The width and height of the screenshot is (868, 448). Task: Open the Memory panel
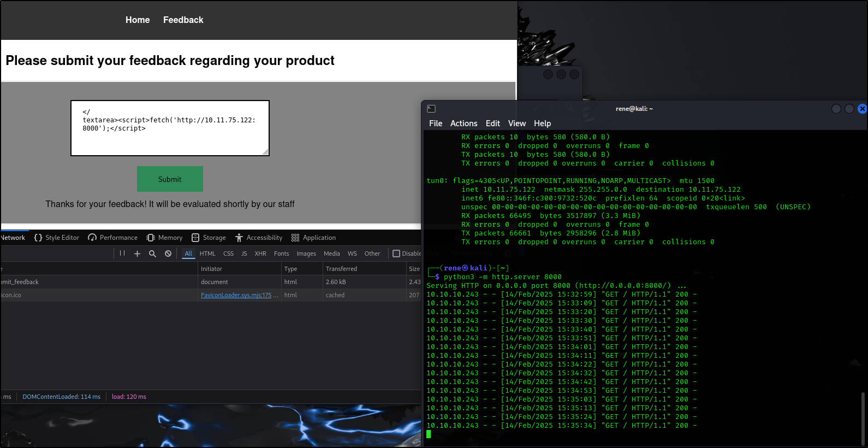coord(164,238)
